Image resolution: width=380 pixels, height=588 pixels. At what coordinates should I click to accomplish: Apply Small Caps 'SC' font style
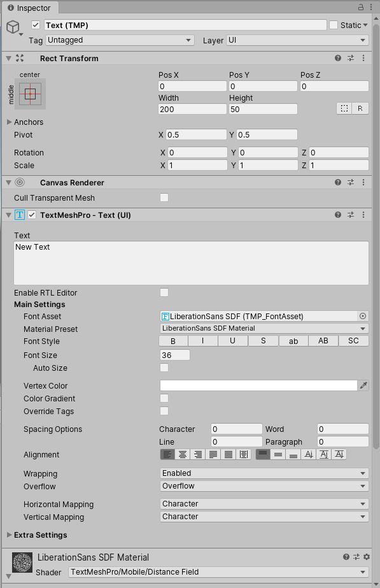pyautogui.click(x=353, y=341)
